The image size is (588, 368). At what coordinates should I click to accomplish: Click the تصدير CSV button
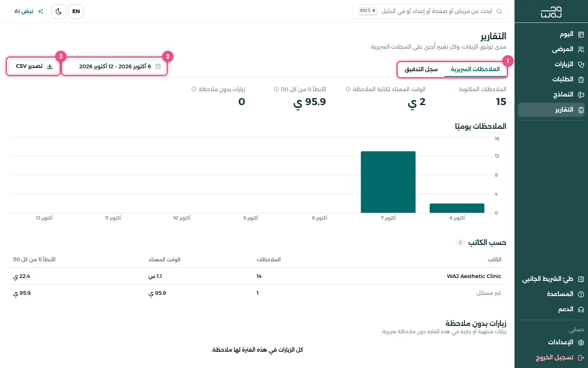pyautogui.click(x=34, y=66)
